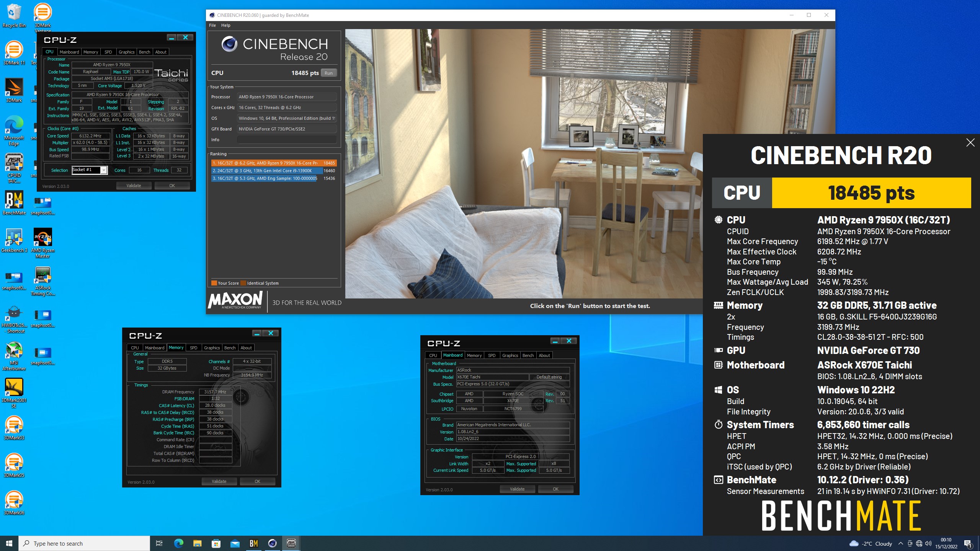Click Validate in the memory CPU-Z window
Viewport: 980px width, 551px height.
(219, 481)
